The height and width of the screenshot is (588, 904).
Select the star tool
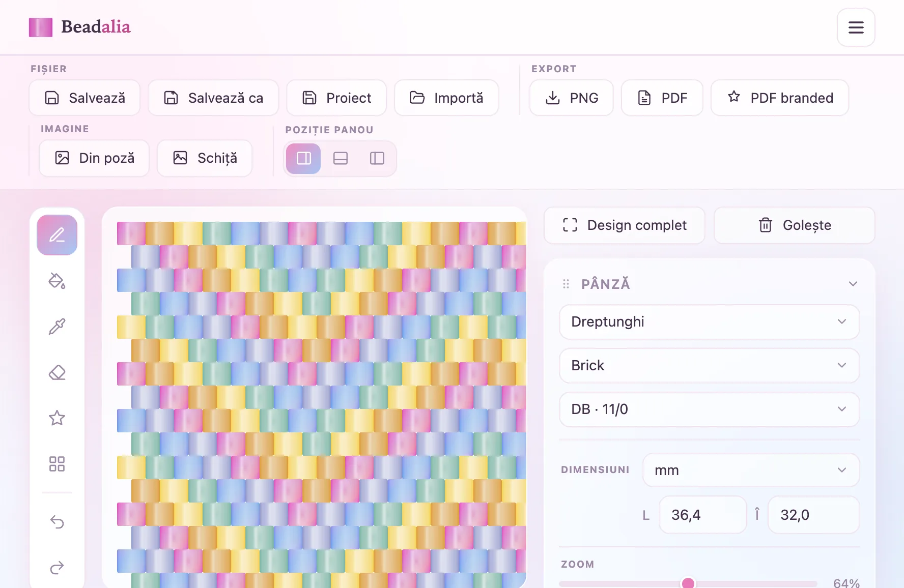pos(57,418)
